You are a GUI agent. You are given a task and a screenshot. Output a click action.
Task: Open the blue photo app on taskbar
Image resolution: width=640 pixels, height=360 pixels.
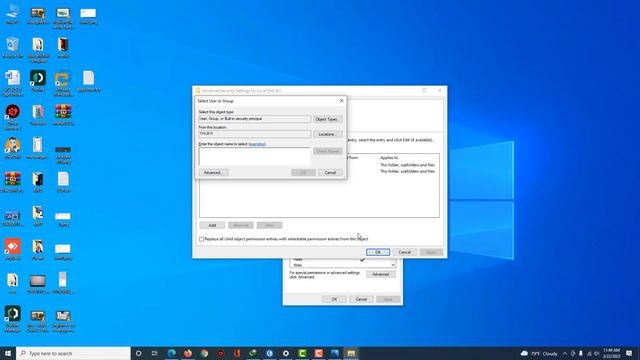coord(335,353)
